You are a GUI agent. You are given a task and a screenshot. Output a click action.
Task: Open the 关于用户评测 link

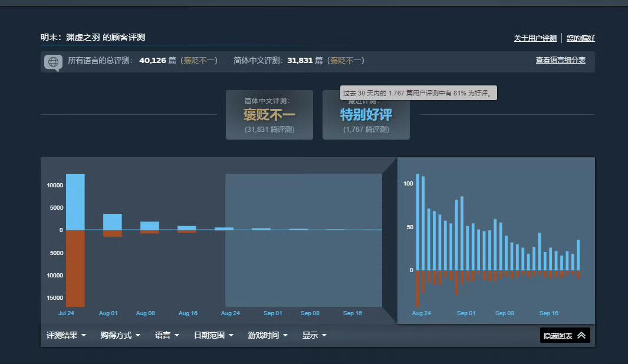[535, 38]
